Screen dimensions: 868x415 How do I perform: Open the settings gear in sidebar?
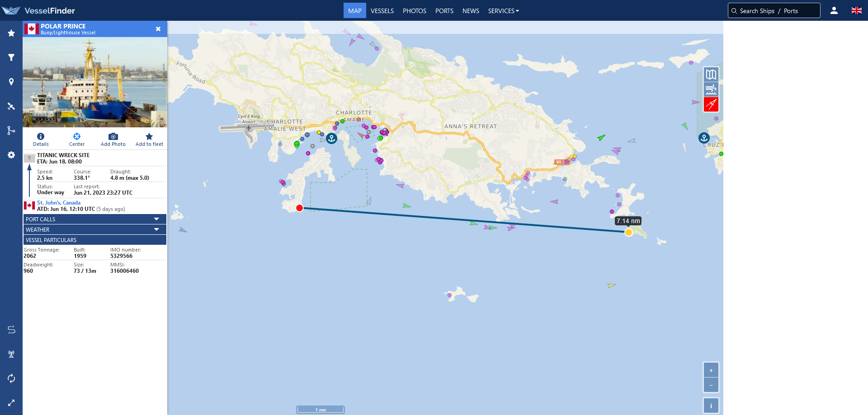(x=11, y=155)
